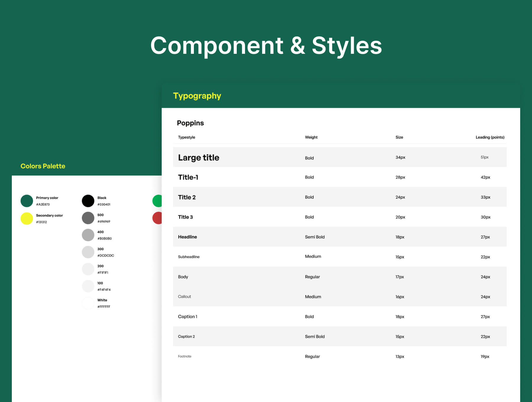The height and width of the screenshot is (402, 532).
Task: Click Semi Bold weight in Caption 2 row
Action: point(315,337)
